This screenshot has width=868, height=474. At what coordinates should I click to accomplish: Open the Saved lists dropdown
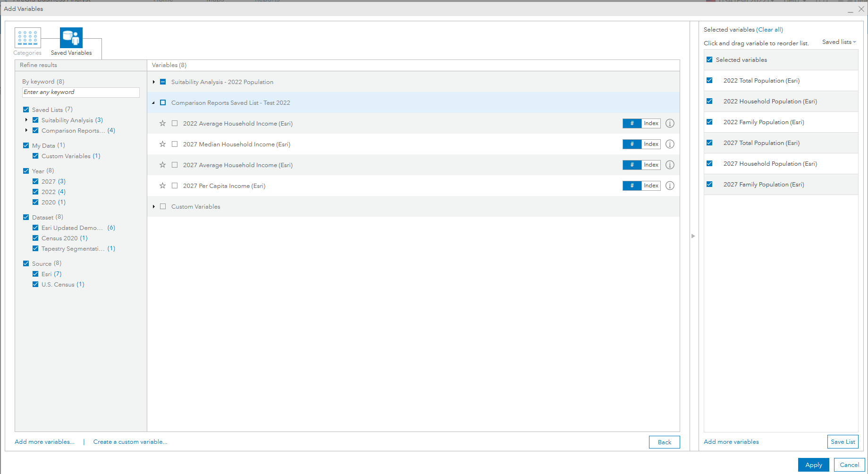839,42
